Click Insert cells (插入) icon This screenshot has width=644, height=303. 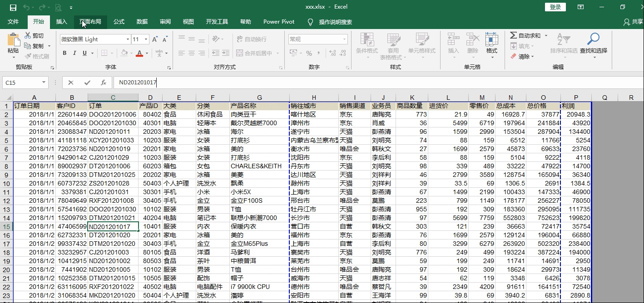pos(453,39)
